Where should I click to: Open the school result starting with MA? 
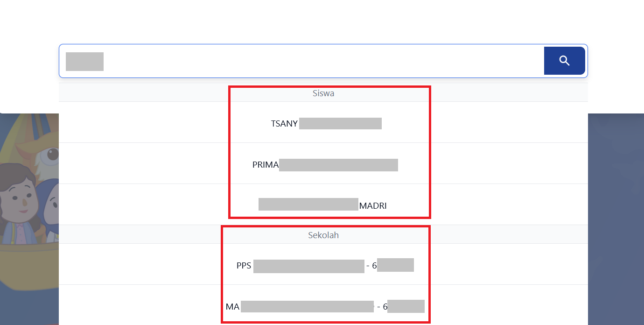pos(325,307)
